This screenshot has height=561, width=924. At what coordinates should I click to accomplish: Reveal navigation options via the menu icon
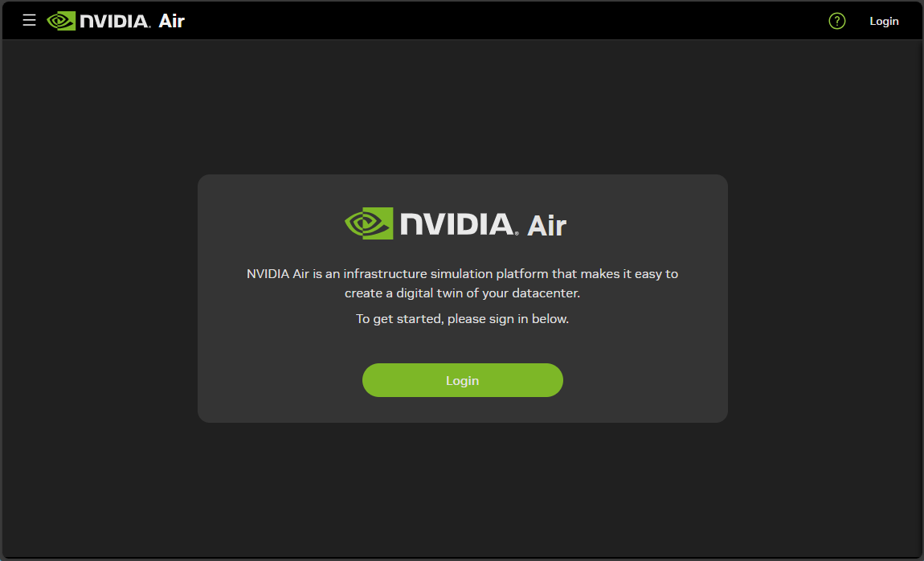pyautogui.click(x=29, y=20)
